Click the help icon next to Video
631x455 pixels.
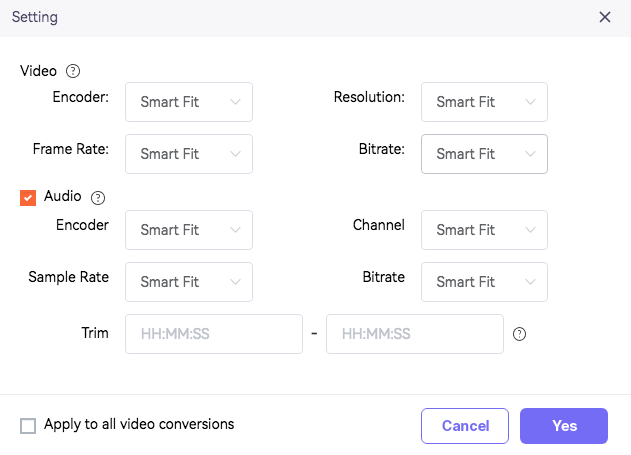73,71
